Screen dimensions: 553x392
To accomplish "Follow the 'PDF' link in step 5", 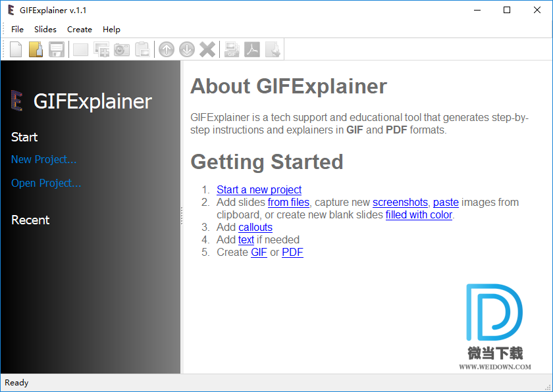I will pyautogui.click(x=292, y=252).
